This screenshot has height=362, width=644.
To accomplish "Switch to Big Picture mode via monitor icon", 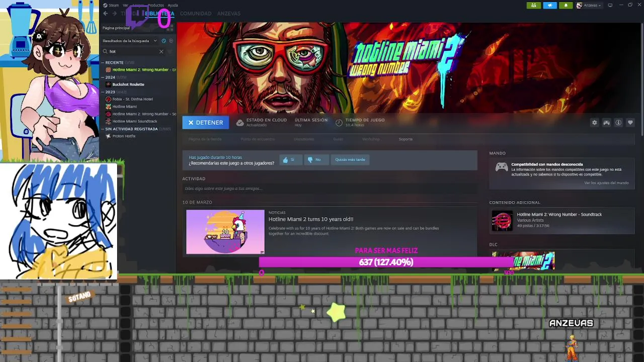I will 610,5.
